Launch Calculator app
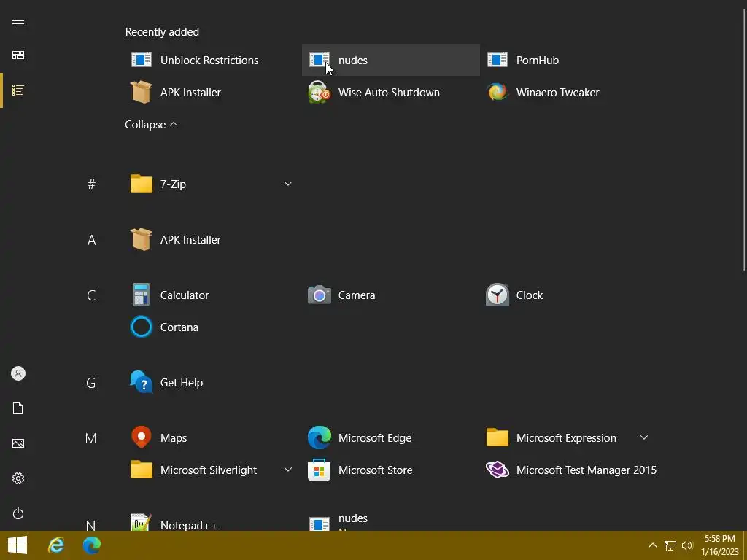Screen dimensions: 747x560 pyautogui.click(x=213, y=295)
